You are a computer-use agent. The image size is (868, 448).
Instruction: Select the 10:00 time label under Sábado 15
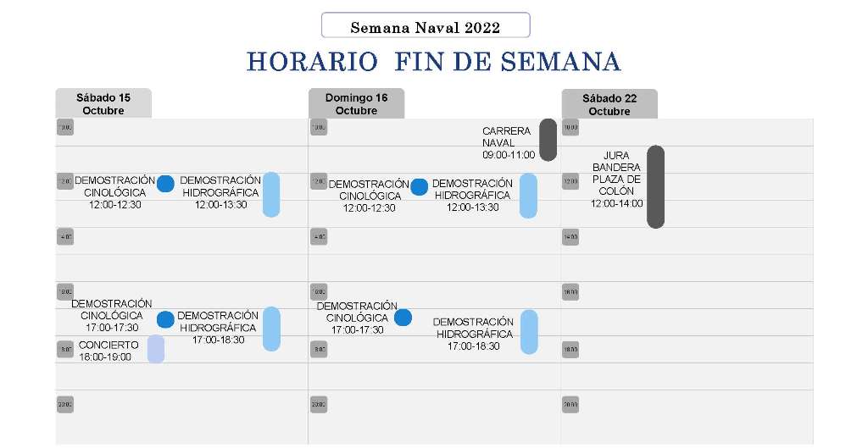pyautogui.click(x=65, y=127)
